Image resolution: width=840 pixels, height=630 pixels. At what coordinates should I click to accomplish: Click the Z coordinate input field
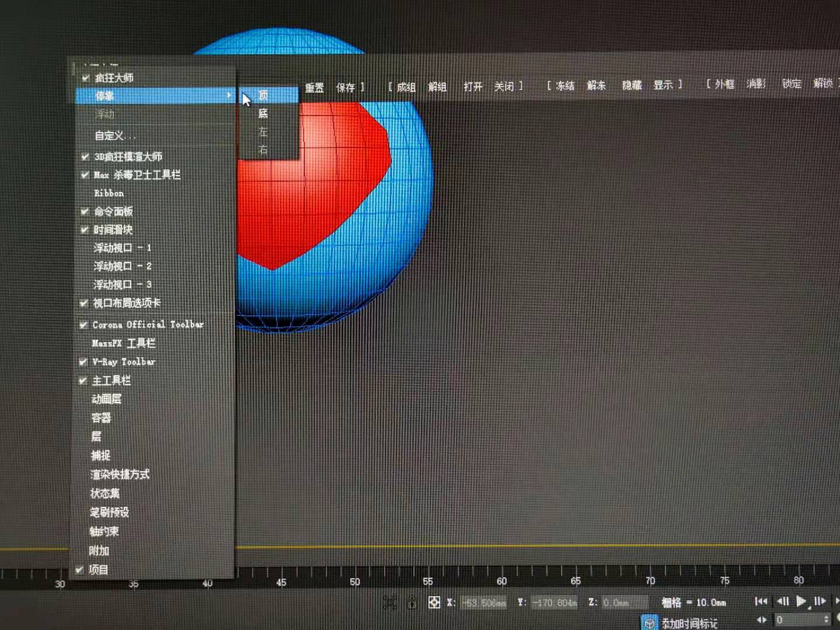point(624,602)
